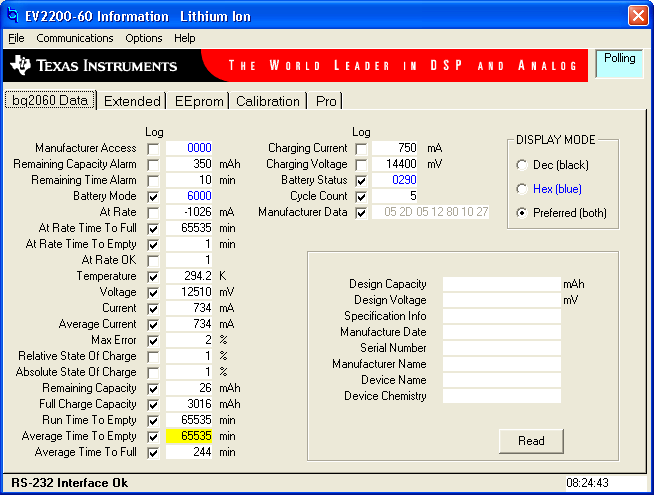Switch to the Pro tab
Screen dimensions: 654x499
[326, 101]
